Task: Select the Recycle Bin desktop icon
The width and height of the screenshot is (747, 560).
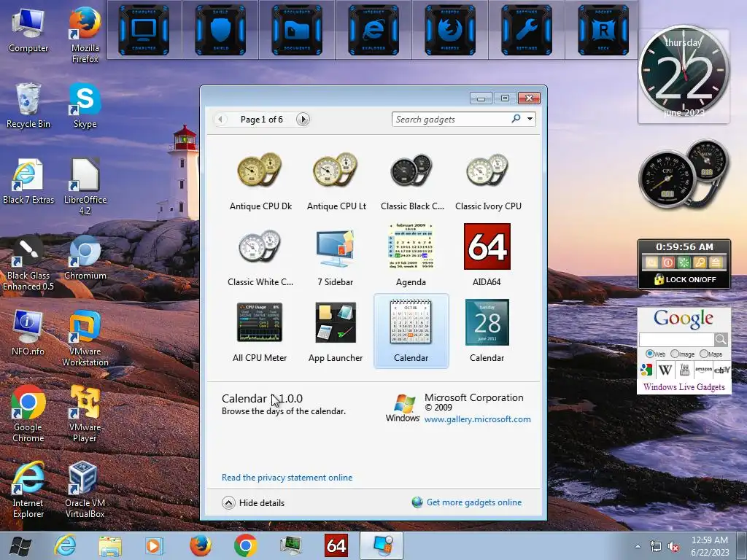Action: pos(28,106)
